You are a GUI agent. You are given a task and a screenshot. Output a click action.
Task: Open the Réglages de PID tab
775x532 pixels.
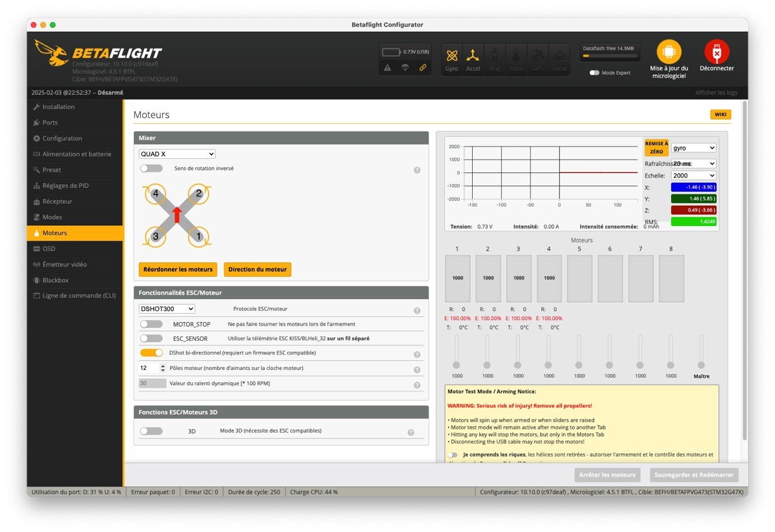point(75,186)
